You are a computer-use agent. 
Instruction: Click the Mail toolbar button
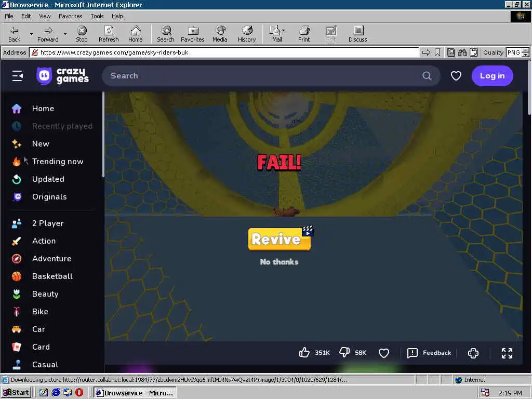(275, 34)
